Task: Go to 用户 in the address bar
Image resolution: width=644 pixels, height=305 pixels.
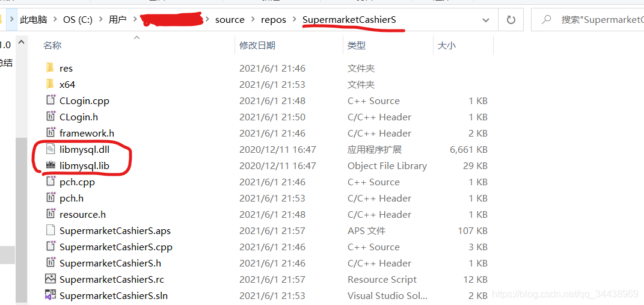Action: 117,20
